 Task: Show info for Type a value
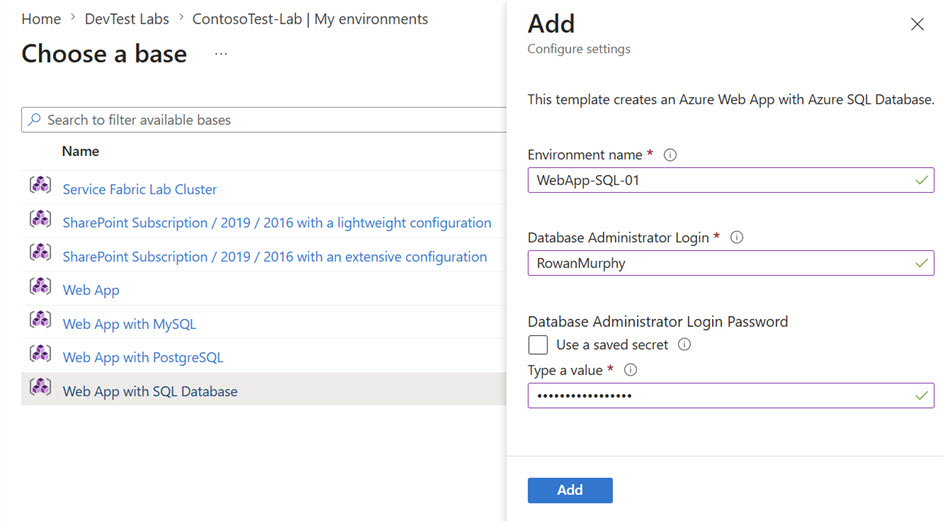pos(630,369)
